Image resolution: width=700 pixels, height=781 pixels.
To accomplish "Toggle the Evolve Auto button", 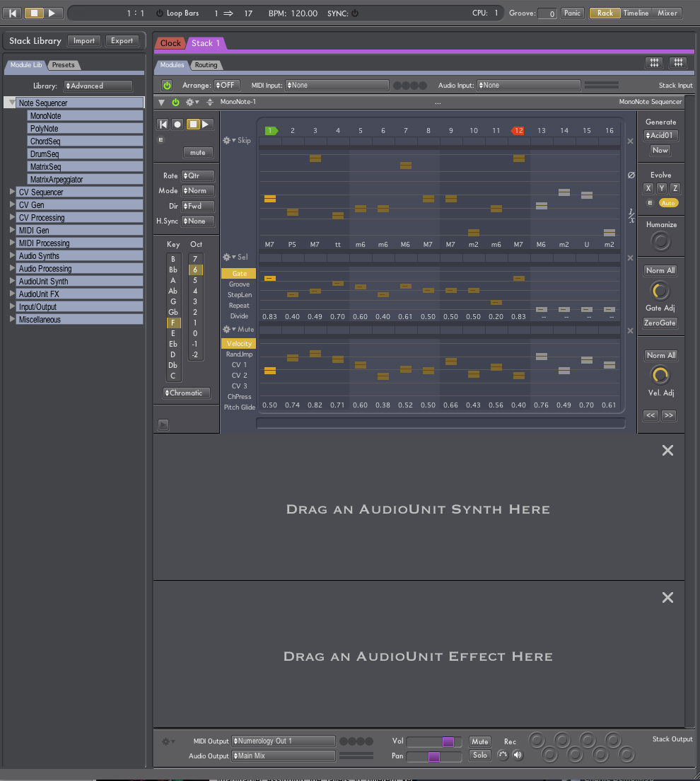I will pyautogui.click(x=668, y=203).
